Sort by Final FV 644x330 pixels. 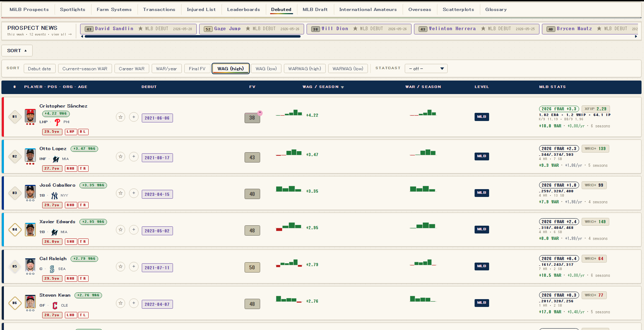click(x=197, y=68)
